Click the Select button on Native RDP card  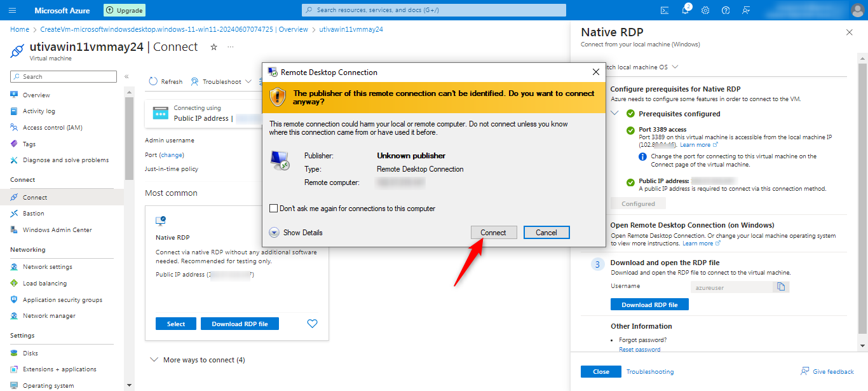(x=176, y=324)
